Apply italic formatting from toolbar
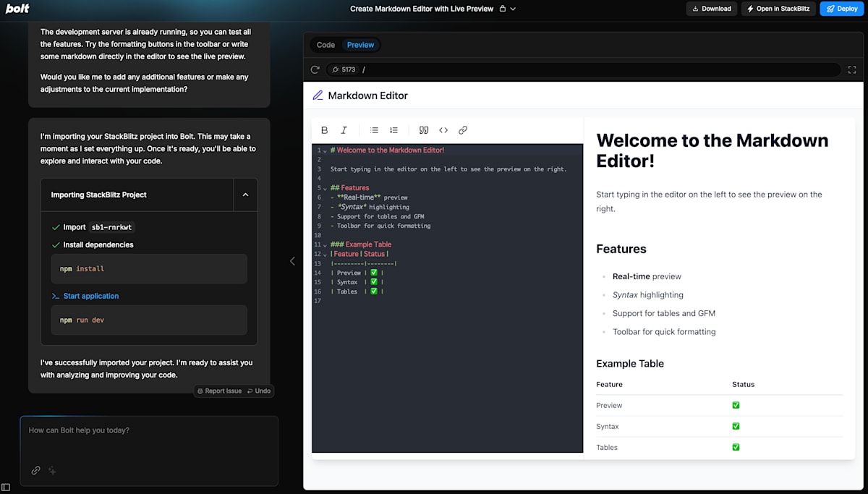 click(x=344, y=130)
